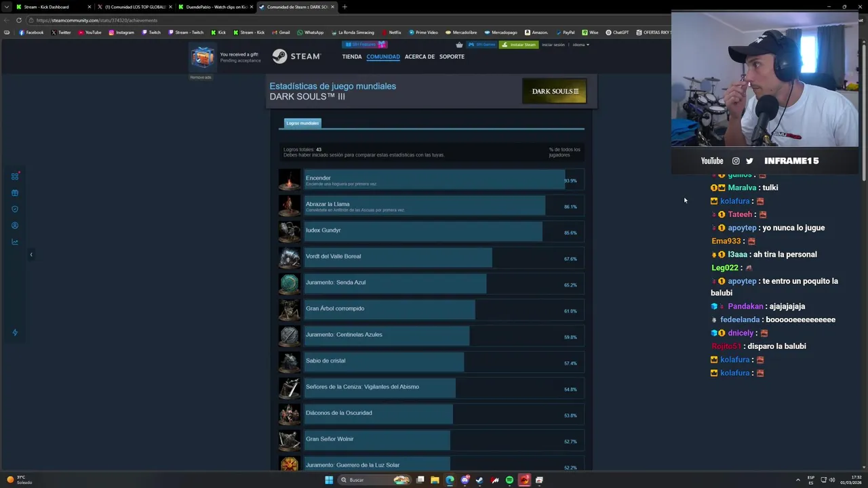Viewport: 868px width, 488px height.
Task: Click Diáconos de la Oscuridad achievement icon
Action: [290, 415]
